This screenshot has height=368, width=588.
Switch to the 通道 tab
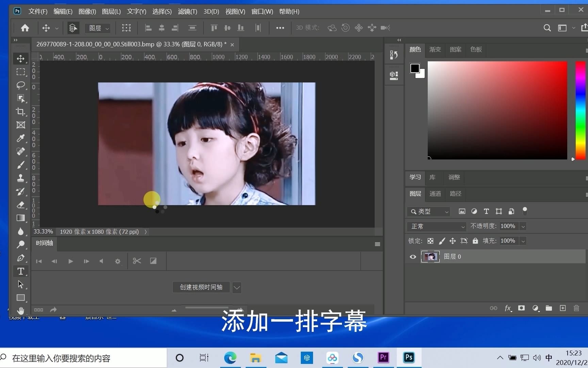tap(435, 194)
